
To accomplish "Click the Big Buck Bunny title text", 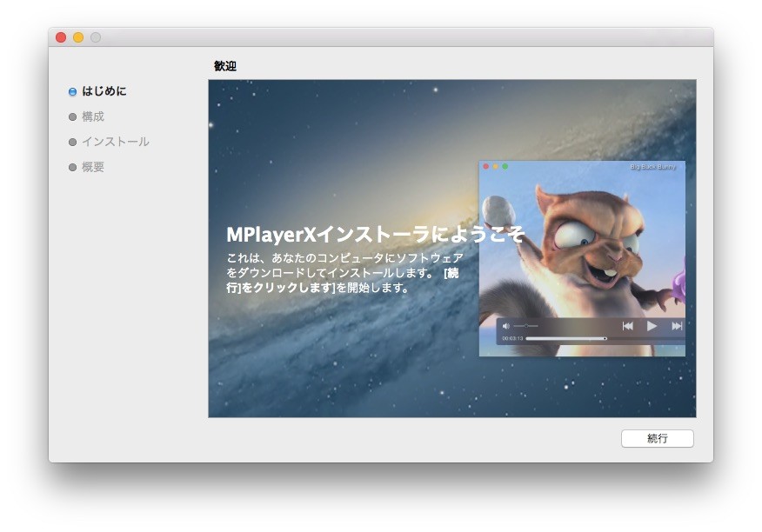I will coord(652,167).
